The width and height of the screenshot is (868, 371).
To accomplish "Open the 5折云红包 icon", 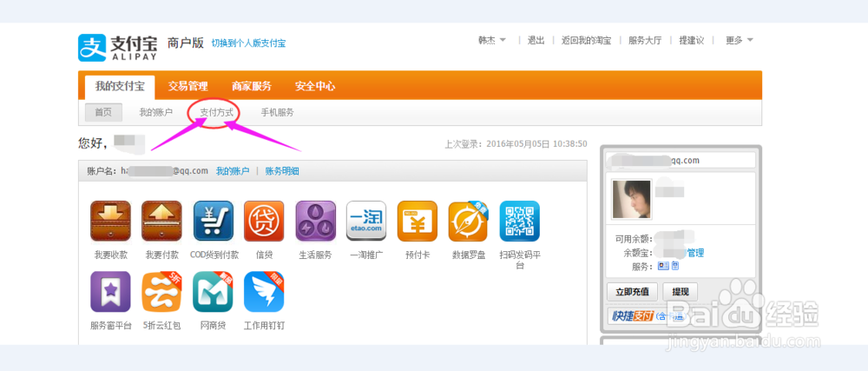I will (161, 292).
